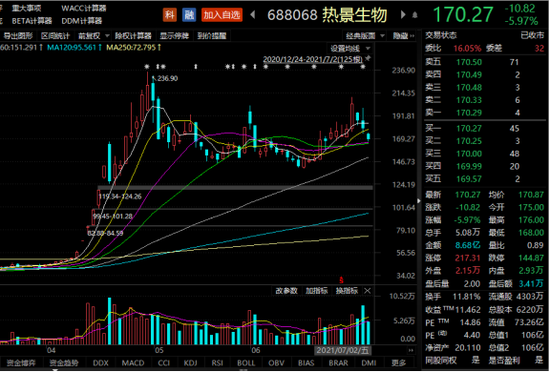This screenshot has height=372, width=550.
Task: Expand the side panel via small middle arrow
Action: pos(418,201)
